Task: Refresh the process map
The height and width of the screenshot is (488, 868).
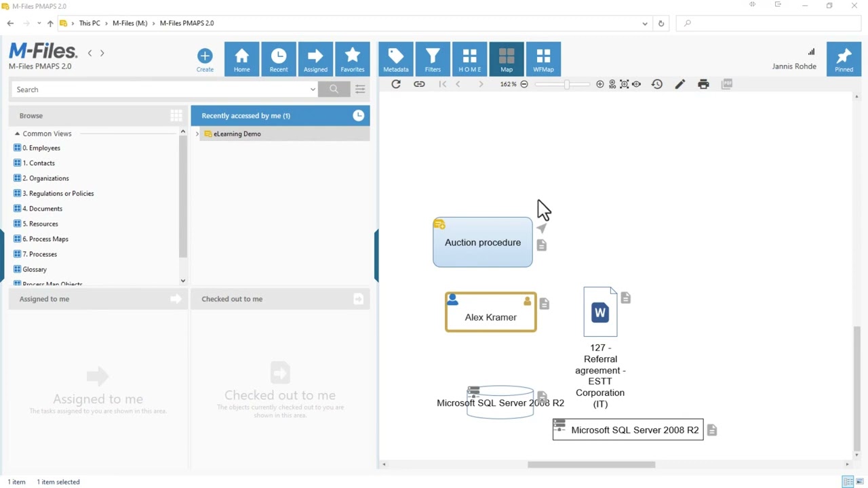Action: point(396,84)
